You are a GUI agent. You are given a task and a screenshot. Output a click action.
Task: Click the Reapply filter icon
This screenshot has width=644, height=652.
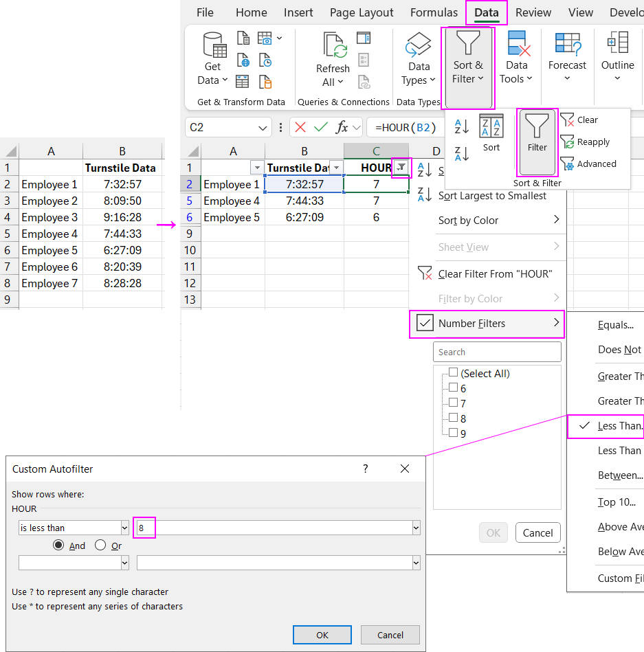point(568,142)
